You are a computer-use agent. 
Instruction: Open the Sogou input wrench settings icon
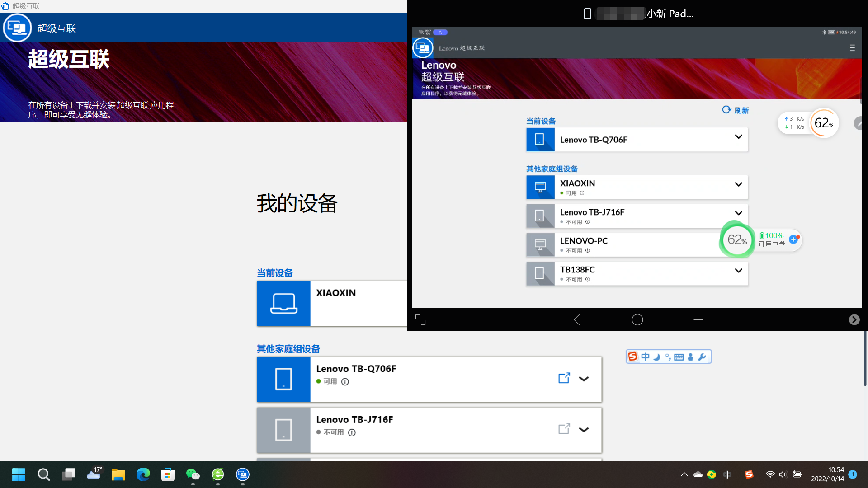click(702, 357)
